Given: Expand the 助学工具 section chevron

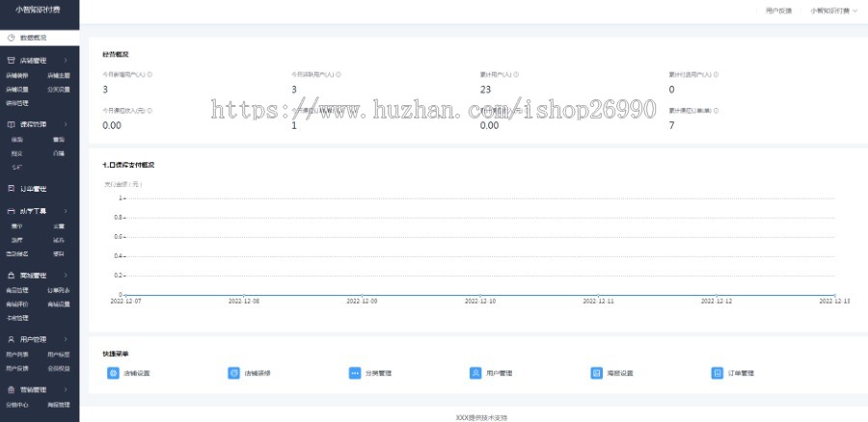Looking at the screenshot, I should coord(66,211).
